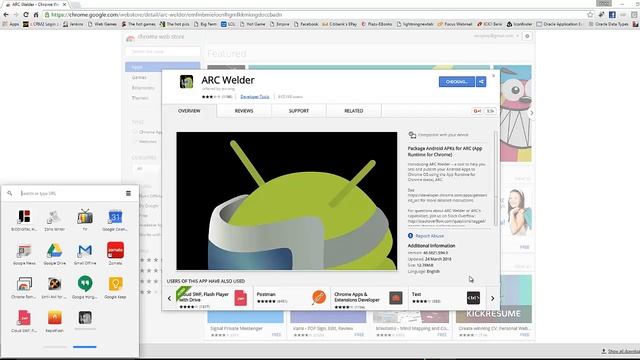Show next apps in the also-used carousel

click(x=493, y=298)
